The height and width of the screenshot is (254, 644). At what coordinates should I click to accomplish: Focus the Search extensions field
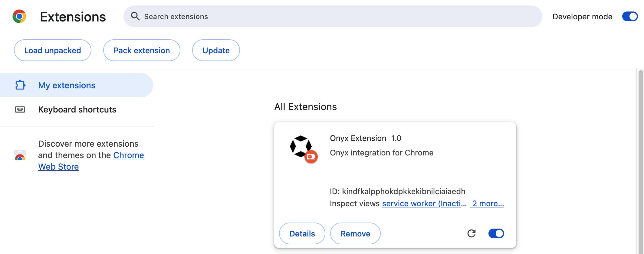click(x=333, y=16)
